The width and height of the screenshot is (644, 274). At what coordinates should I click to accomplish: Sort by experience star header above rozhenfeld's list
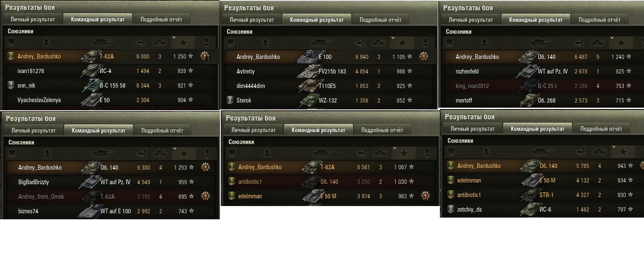click(621, 43)
